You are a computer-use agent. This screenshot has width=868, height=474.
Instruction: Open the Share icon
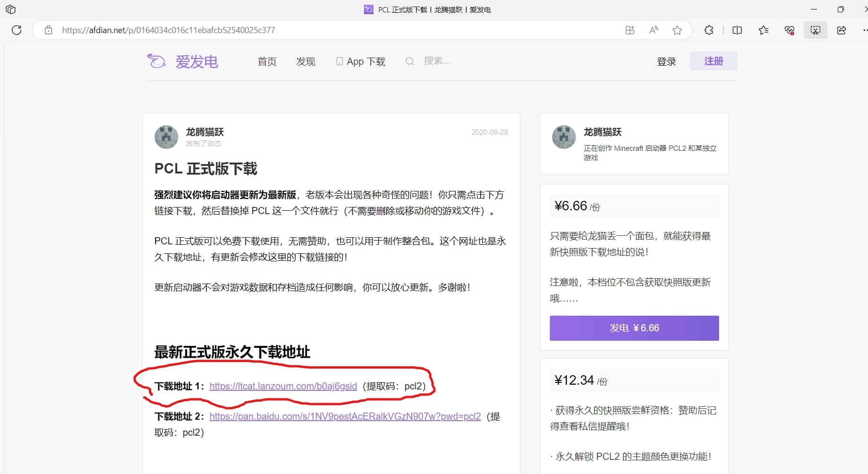pos(841,30)
